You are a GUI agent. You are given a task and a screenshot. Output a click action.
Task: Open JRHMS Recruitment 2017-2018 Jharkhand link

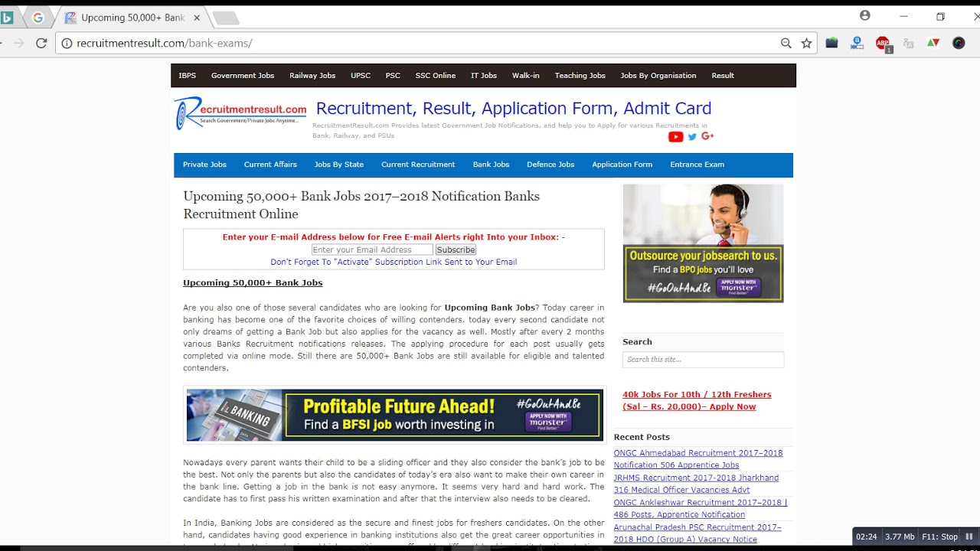(x=696, y=484)
